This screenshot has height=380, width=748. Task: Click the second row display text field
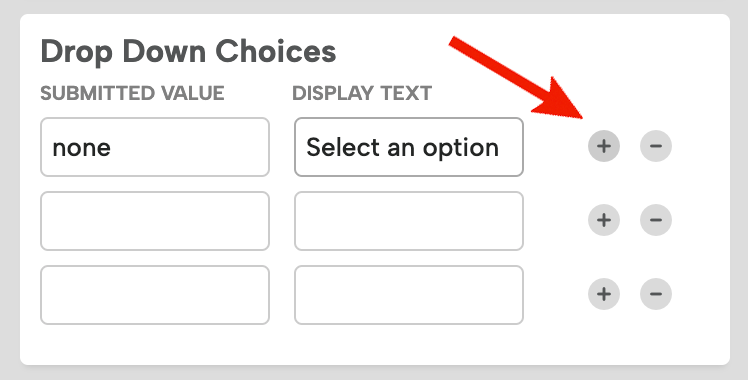pyautogui.click(x=409, y=221)
